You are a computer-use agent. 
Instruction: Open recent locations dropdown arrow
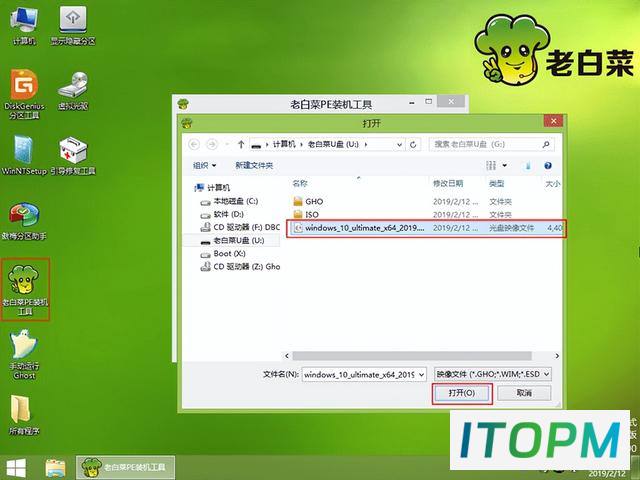pyautogui.click(x=227, y=144)
